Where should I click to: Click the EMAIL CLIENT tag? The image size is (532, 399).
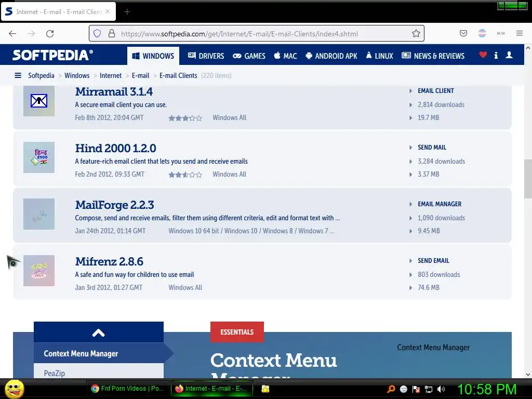436,90
